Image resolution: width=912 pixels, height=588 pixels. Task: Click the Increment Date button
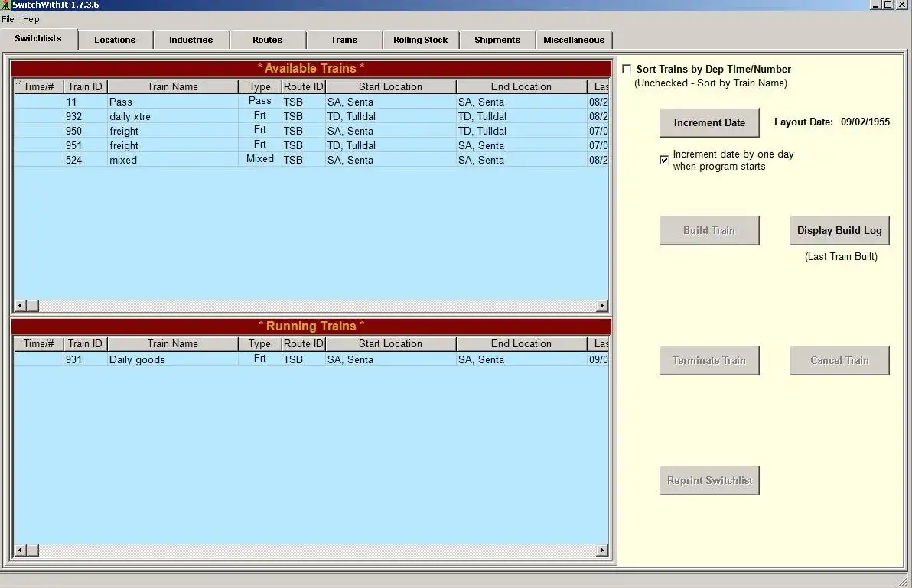coord(708,122)
